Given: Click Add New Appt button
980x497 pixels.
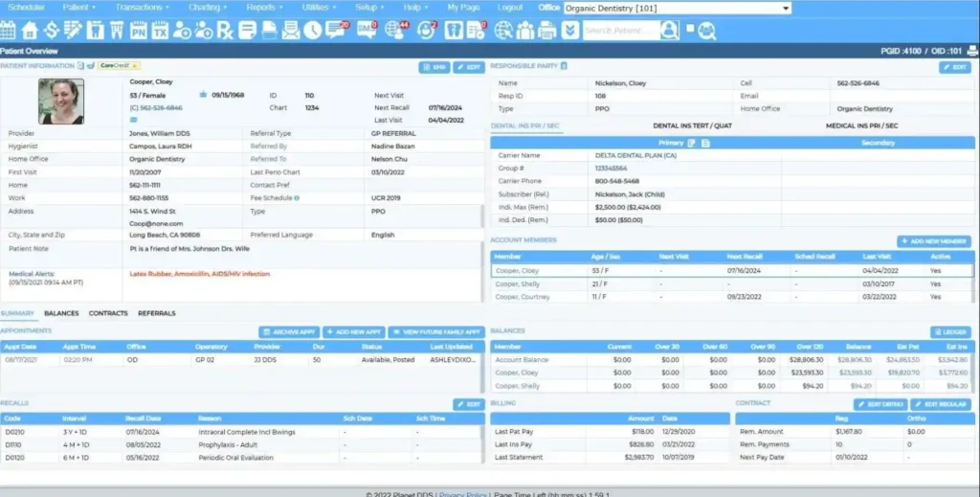Looking at the screenshot, I should [354, 332].
